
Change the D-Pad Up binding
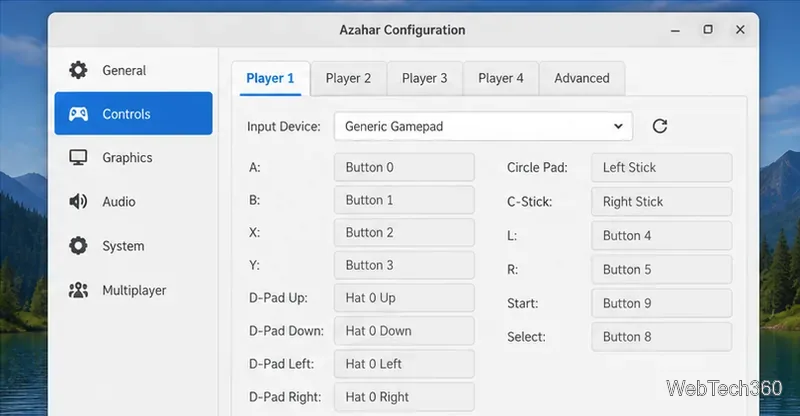pyautogui.click(x=404, y=298)
